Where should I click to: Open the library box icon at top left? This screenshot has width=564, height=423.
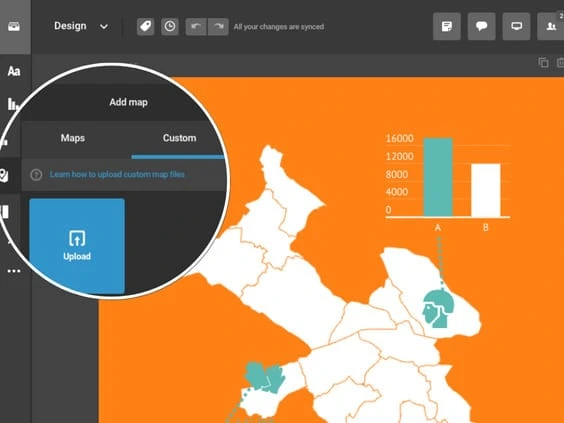[x=14, y=26]
